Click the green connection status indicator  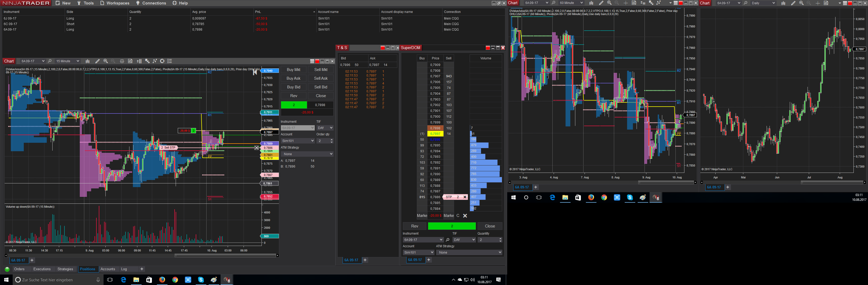(x=7, y=269)
